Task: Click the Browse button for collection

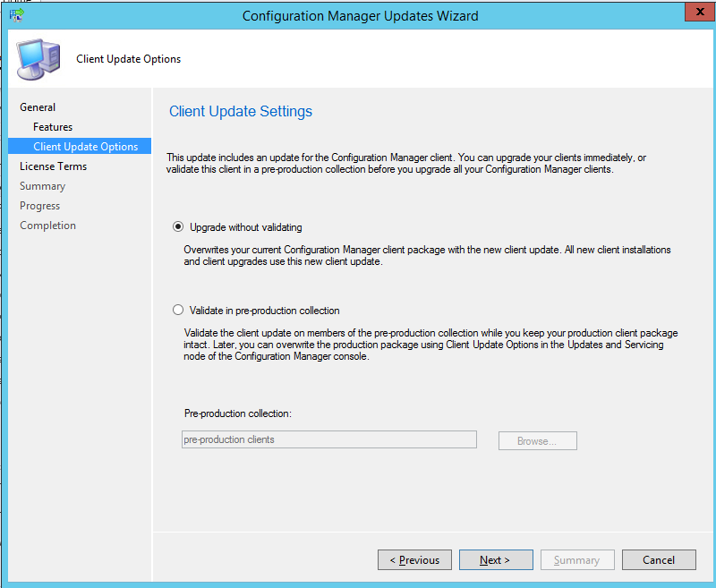Action: pos(538,441)
